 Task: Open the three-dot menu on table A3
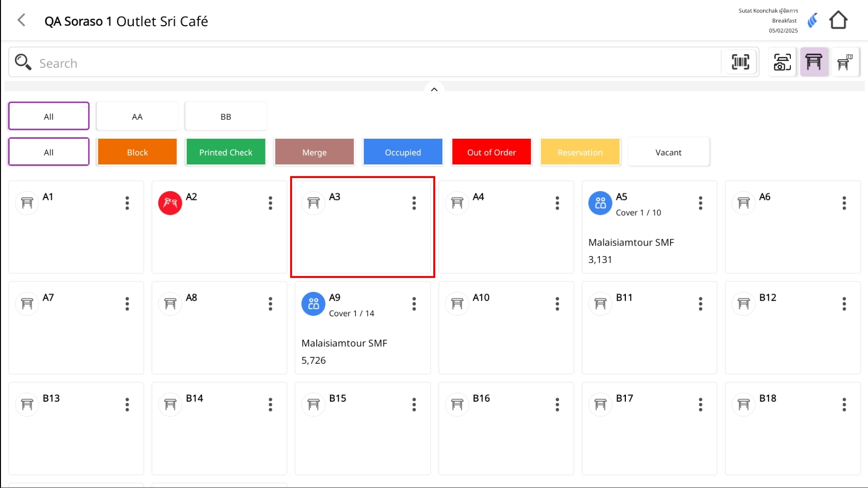tap(414, 203)
